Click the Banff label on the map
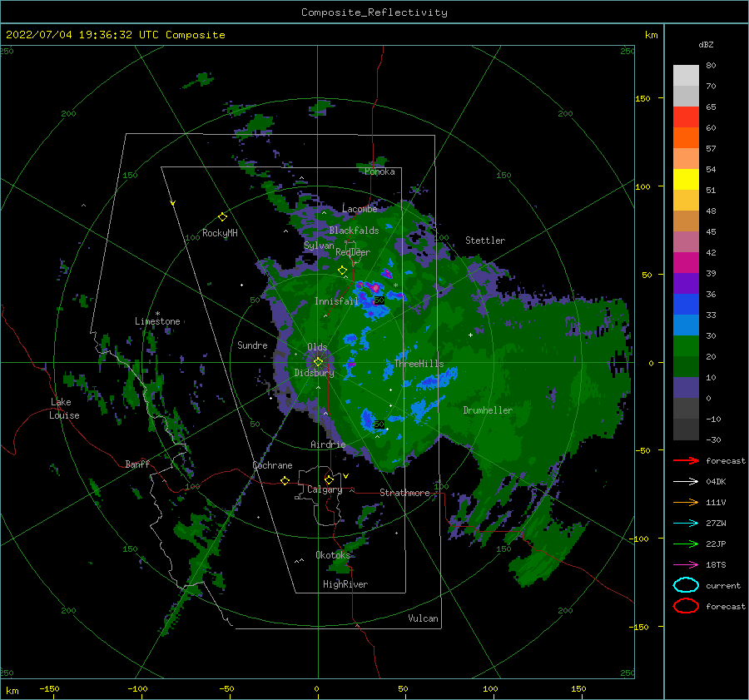 [137, 464]
